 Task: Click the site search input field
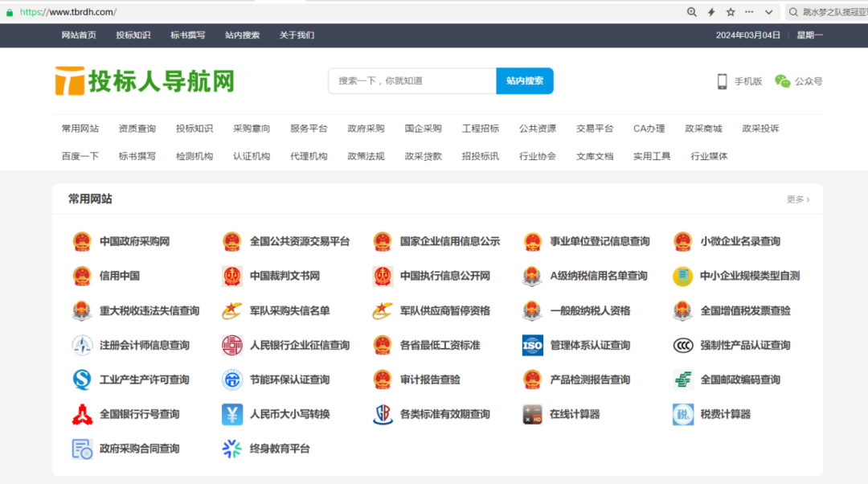[412, 81]
